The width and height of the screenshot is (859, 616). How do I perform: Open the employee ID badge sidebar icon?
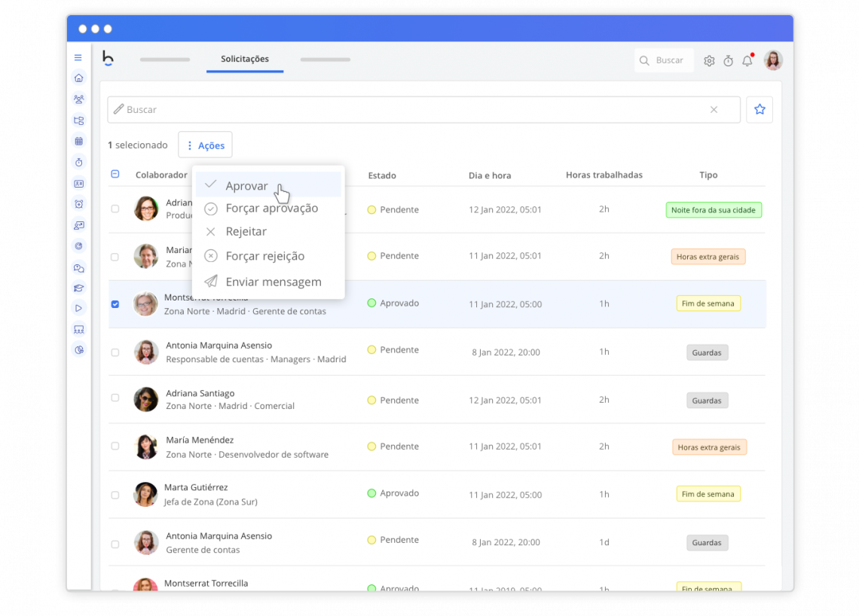tap(78, 183)
